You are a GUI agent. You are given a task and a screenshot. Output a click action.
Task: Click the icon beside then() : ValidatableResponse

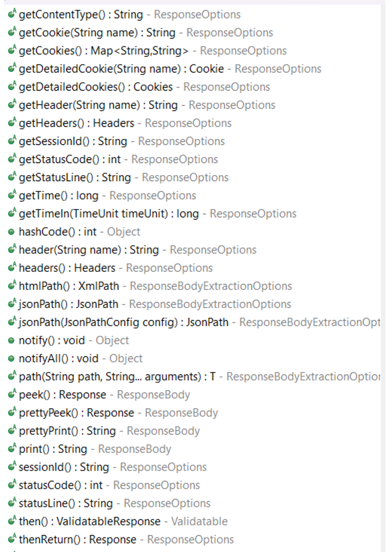pyautogui.click(x=12, y=521)
